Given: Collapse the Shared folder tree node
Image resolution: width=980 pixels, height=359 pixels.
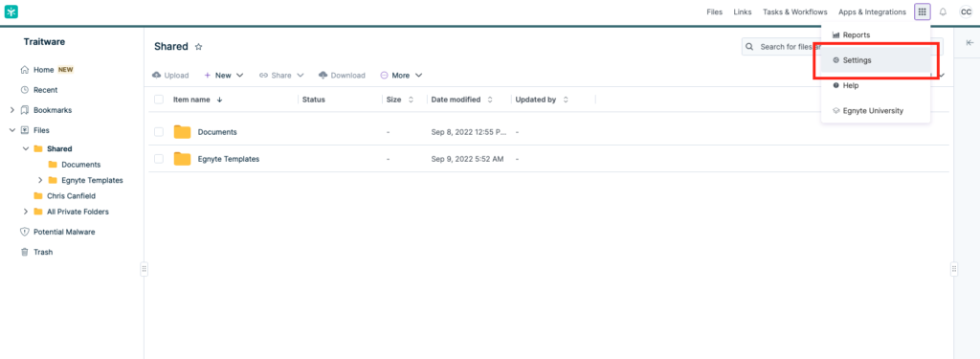Looking at the screenshot, I should point(26,148).
